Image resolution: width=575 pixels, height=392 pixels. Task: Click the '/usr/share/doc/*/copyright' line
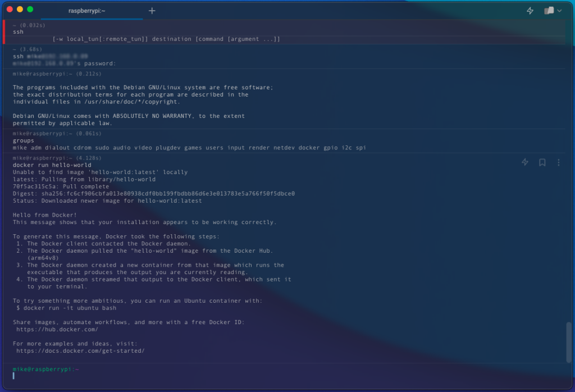97,102
